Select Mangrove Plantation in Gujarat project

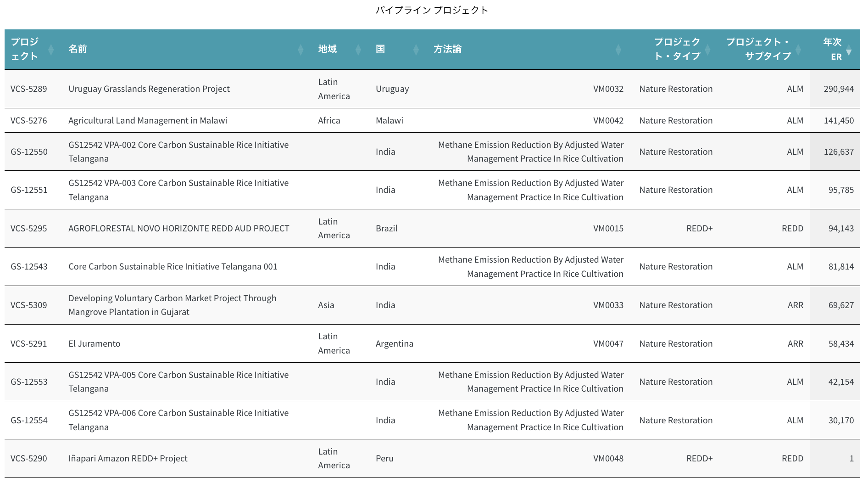tap(172, 305)
